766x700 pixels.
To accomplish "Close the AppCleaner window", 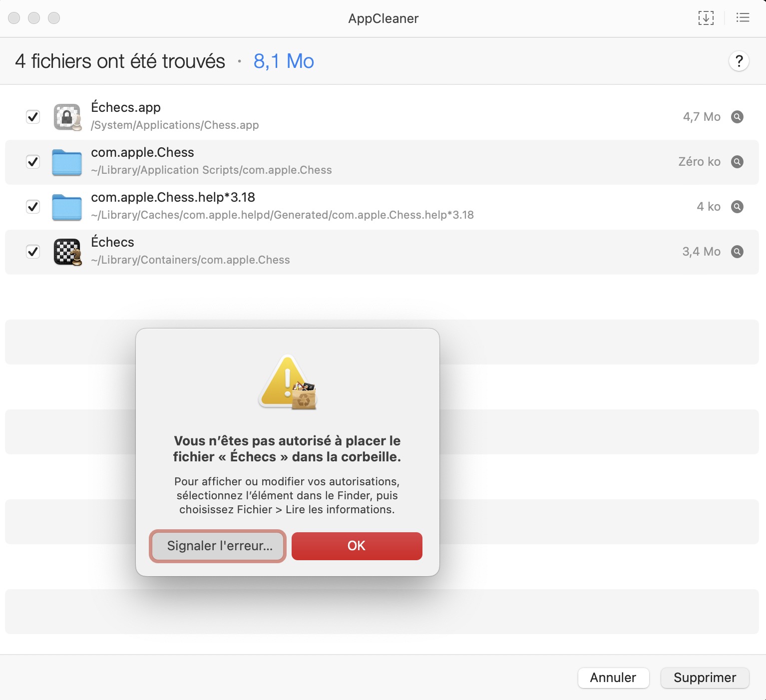I will click(14, 18).
